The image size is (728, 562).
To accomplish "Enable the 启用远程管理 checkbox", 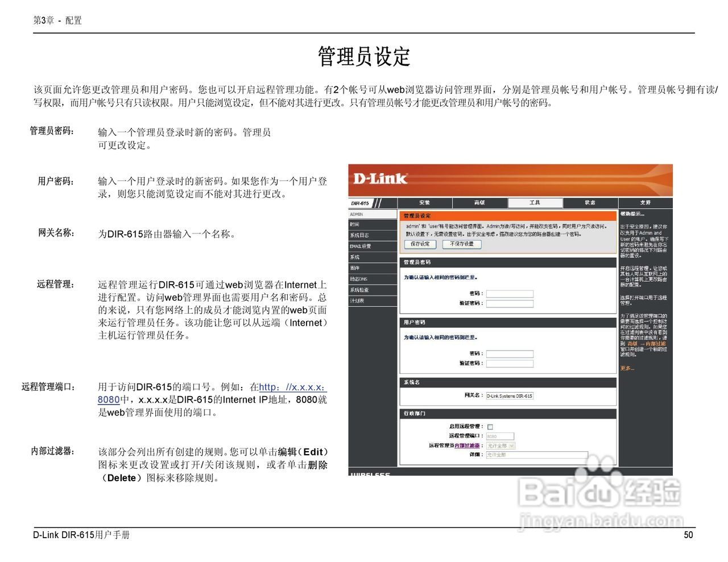I will click(490, 427).
